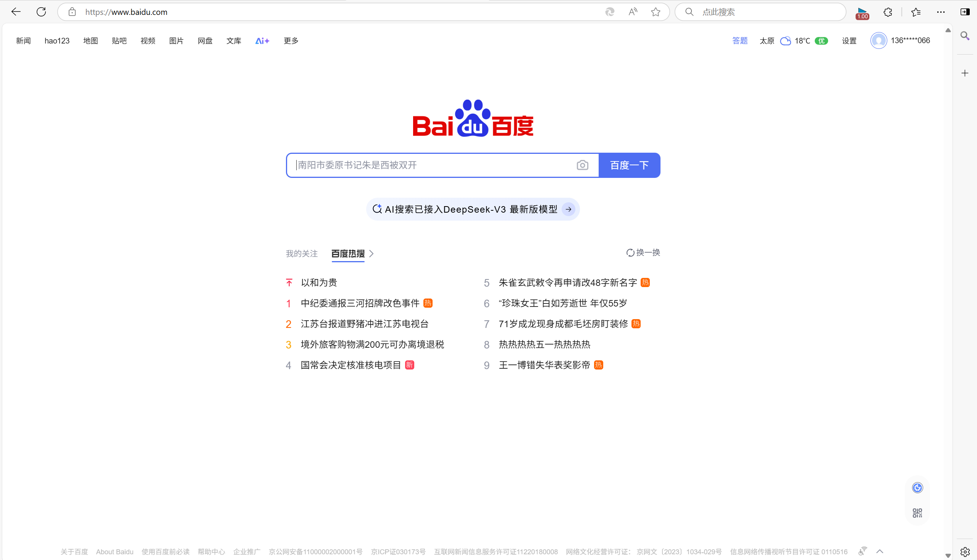Open browser extensions puzzle icon

point(888,12)
